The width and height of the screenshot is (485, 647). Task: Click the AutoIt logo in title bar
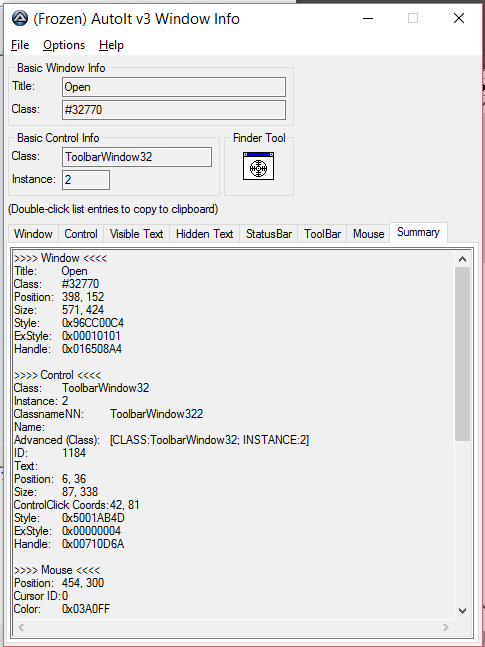pos(20,19)
